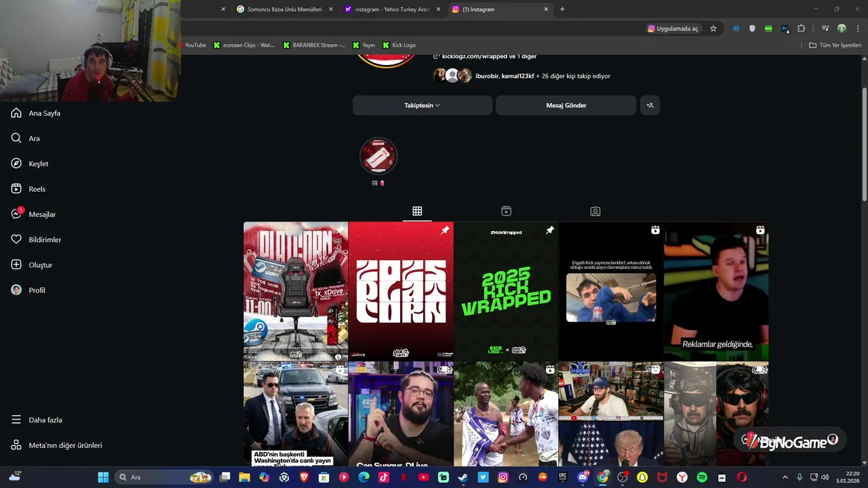Expand the Takiptesin following dropdown
The height and width of the screenshot is (488, 868).
click(422, 105)
